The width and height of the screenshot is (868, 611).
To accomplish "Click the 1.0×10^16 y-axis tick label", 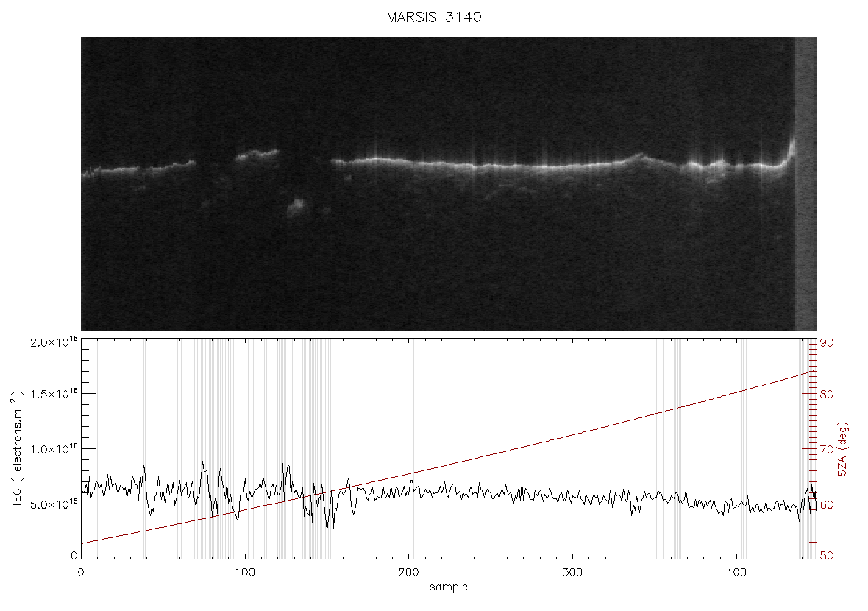I will (54, 449).
